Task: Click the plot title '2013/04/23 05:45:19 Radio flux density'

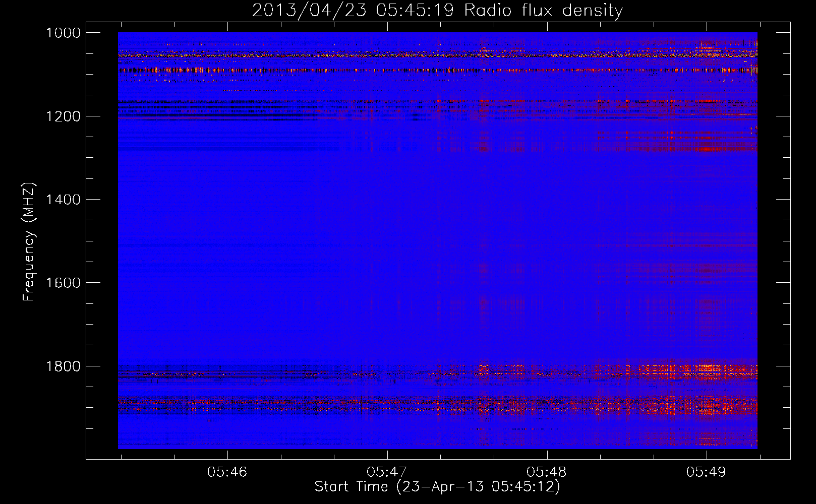Action: pos(437,10)
